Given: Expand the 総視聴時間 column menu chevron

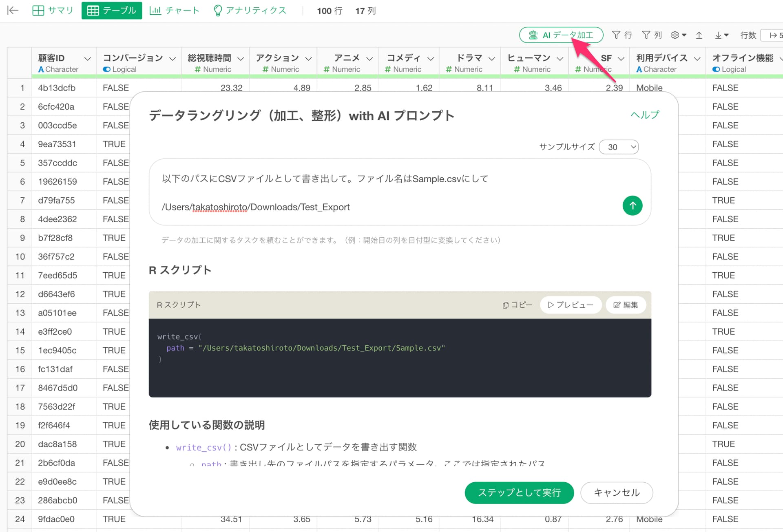Looking at the screenshot, I should [x=241, y=59].
